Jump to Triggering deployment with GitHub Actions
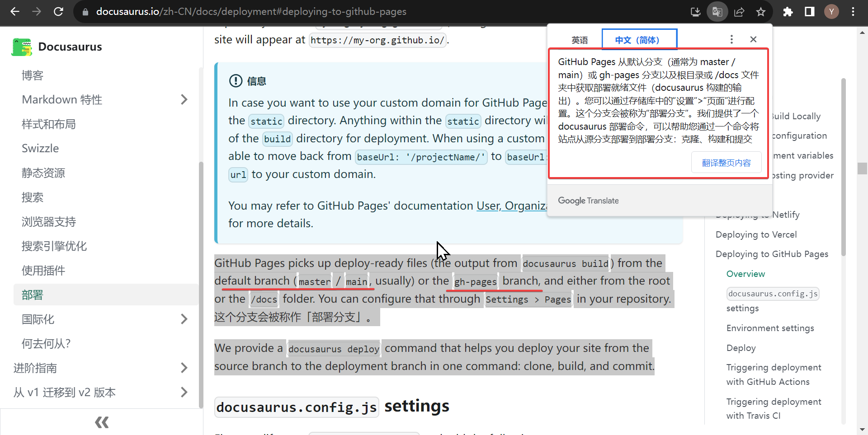868x435 pixels. pyautogui.click(x=774, y=374)
